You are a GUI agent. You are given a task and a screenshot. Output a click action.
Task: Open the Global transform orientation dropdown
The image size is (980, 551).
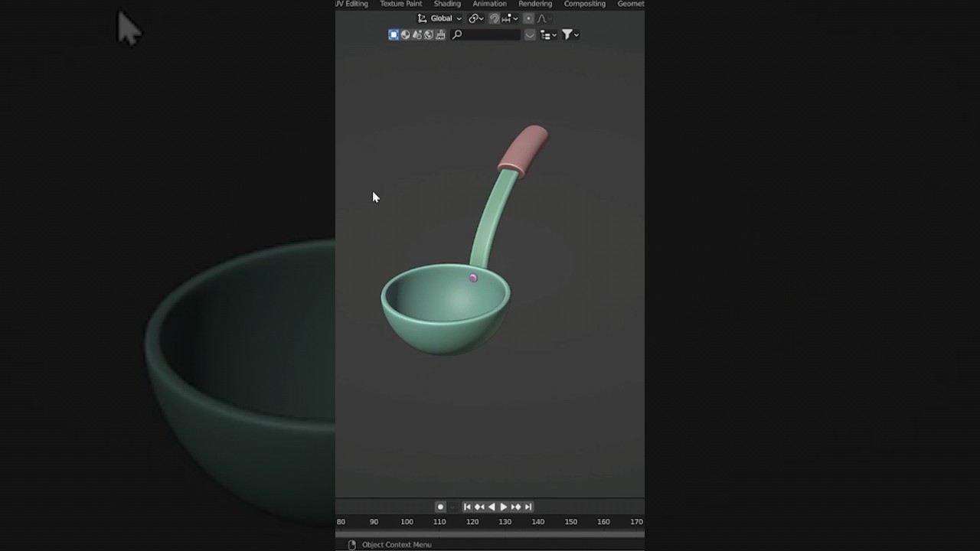[439, 18]
